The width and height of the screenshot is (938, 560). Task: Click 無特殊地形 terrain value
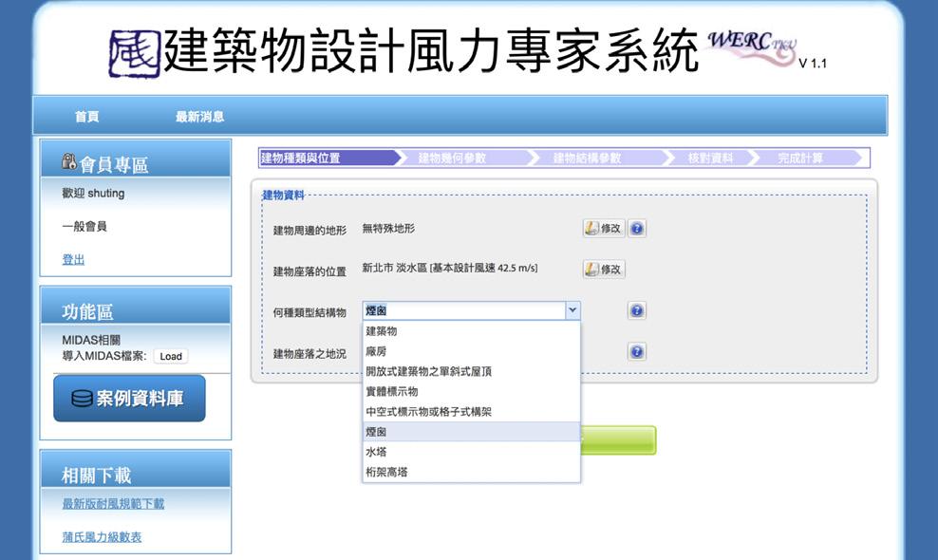[388, 228]
